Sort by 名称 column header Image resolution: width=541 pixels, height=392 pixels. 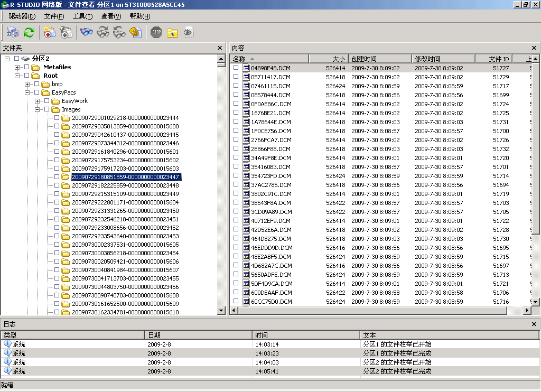pos(269,59)
